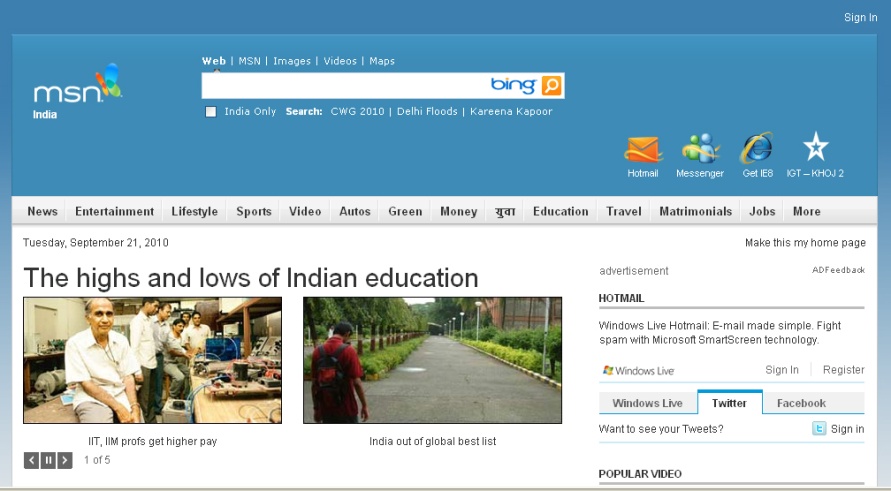
Task: Open the Education section
Action: pos(560,211)
